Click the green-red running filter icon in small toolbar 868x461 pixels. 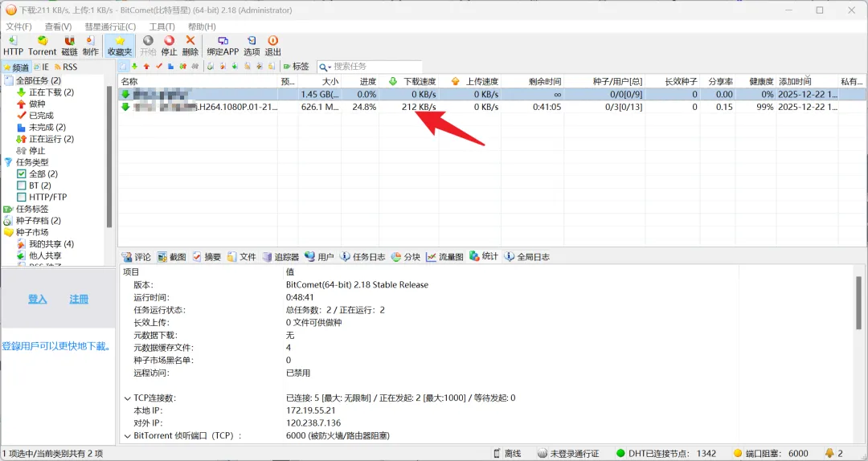point(182,67)
